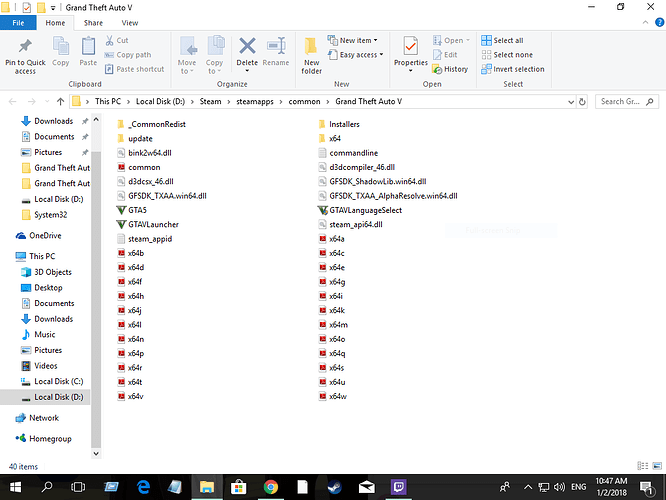Click Copy path in the ribbon
Screen dimensions: 666x500
(128, 55)
